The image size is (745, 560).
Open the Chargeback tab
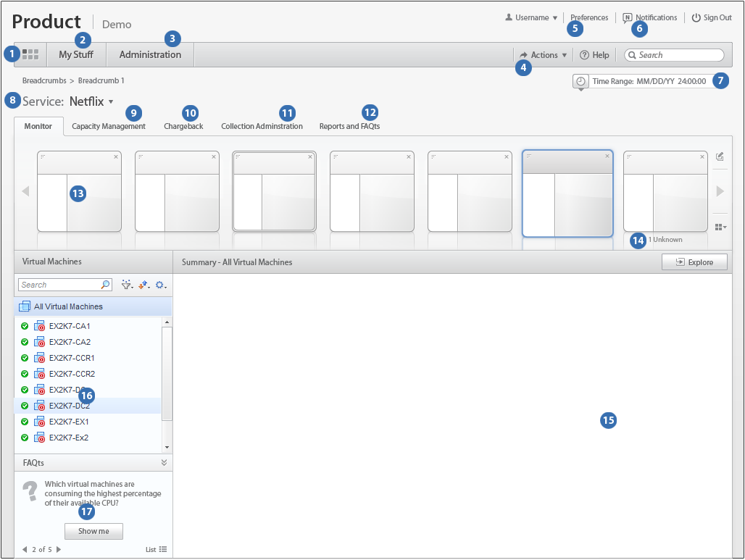pos(183,126)
